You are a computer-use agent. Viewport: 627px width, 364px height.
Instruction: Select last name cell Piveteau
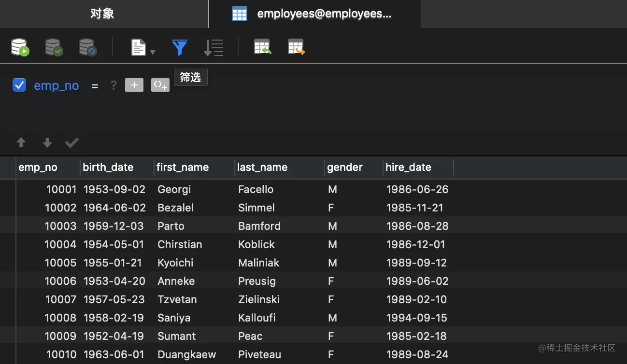tap(260, 354)
